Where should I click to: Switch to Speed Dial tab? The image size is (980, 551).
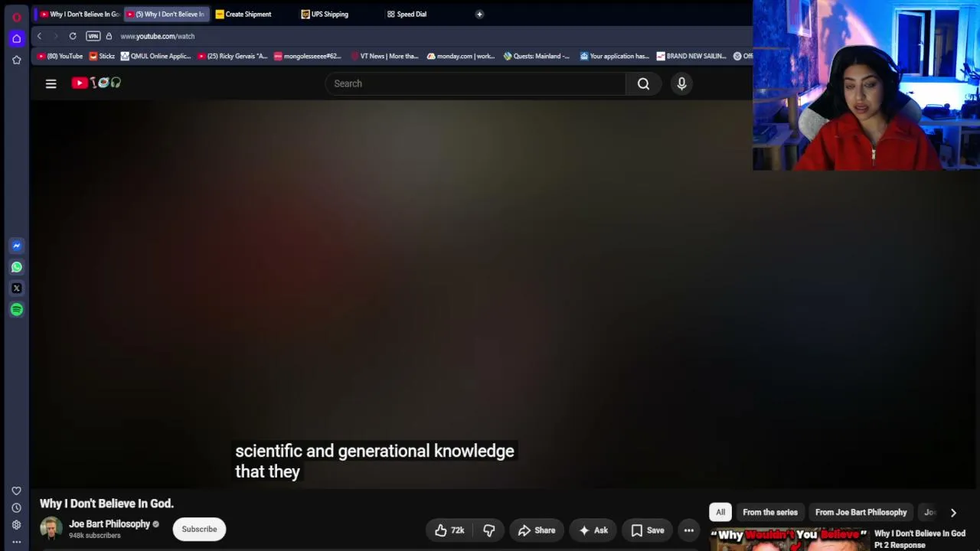(411, 14)
